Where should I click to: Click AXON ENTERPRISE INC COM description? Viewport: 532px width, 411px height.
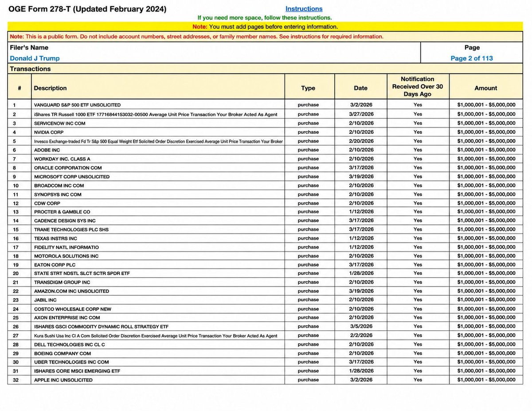[x=67, y=318]
